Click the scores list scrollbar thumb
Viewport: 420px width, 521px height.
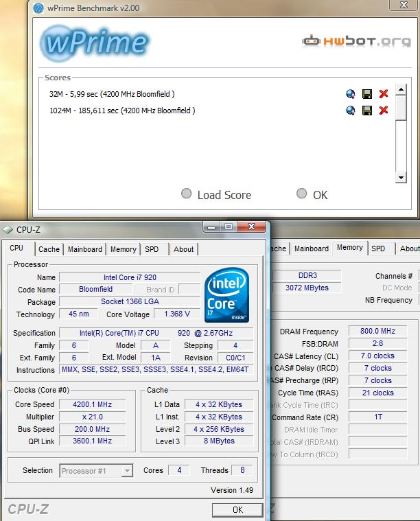click(401, 108)
